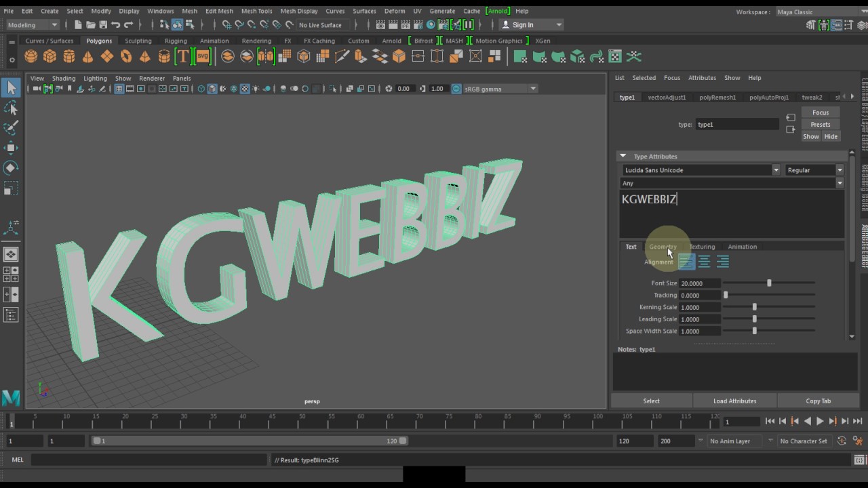The height and width of the screenshot is (488, 868).
Task: Create a polygon cylinder from the shelf
Action: click(x=69, y=57)
